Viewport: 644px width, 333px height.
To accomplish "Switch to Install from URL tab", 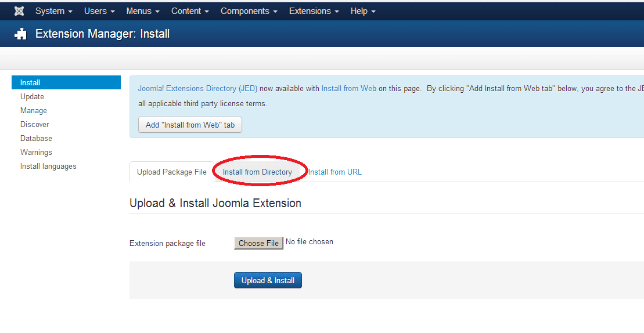I will pyautogui.click(x=334, y=172).
